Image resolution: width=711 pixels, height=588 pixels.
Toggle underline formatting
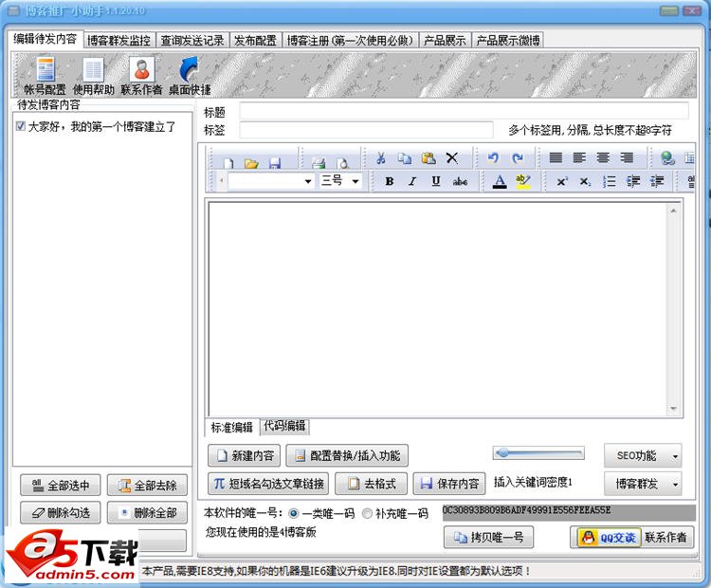(436, 181)
